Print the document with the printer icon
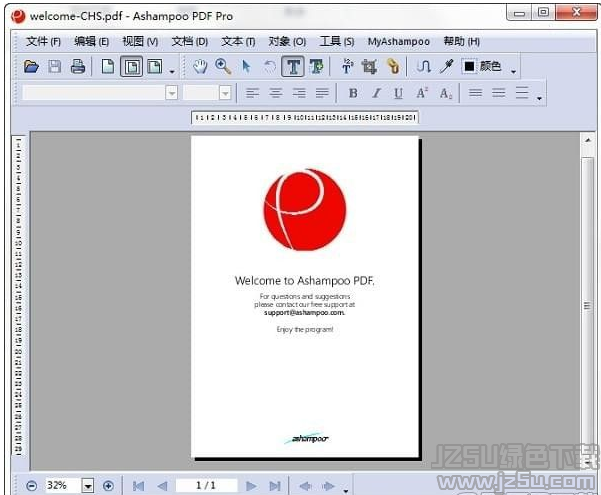The width and height of the screenshot is (601, 495). point(78,67)
